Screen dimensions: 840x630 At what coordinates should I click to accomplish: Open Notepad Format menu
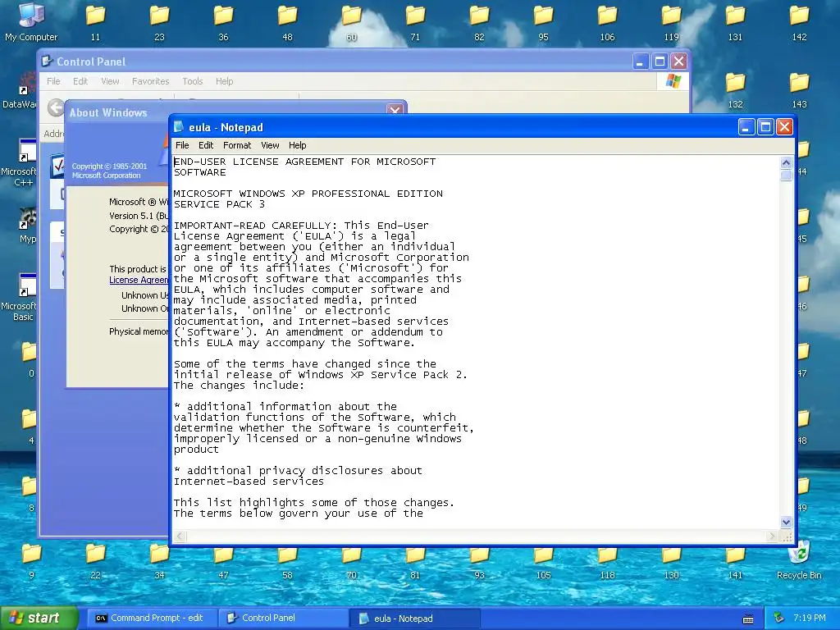237,145
